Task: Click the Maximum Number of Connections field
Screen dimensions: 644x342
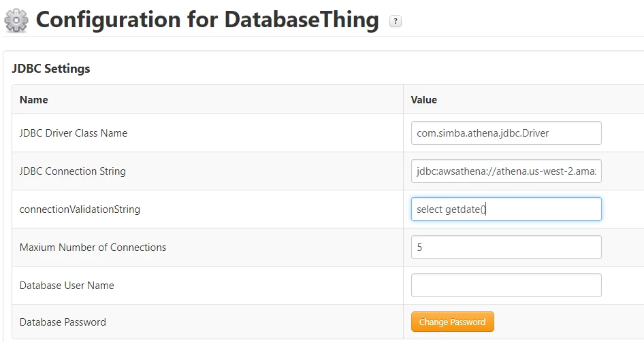Action: 506,247
